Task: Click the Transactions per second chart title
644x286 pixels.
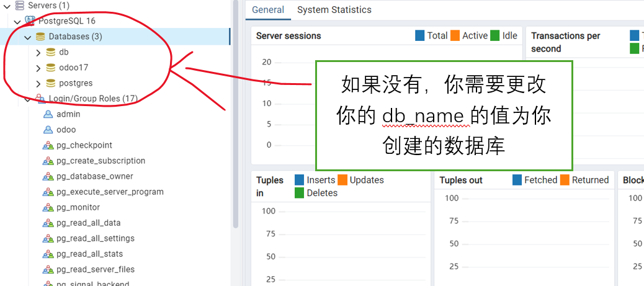Action: pos(566,42)
